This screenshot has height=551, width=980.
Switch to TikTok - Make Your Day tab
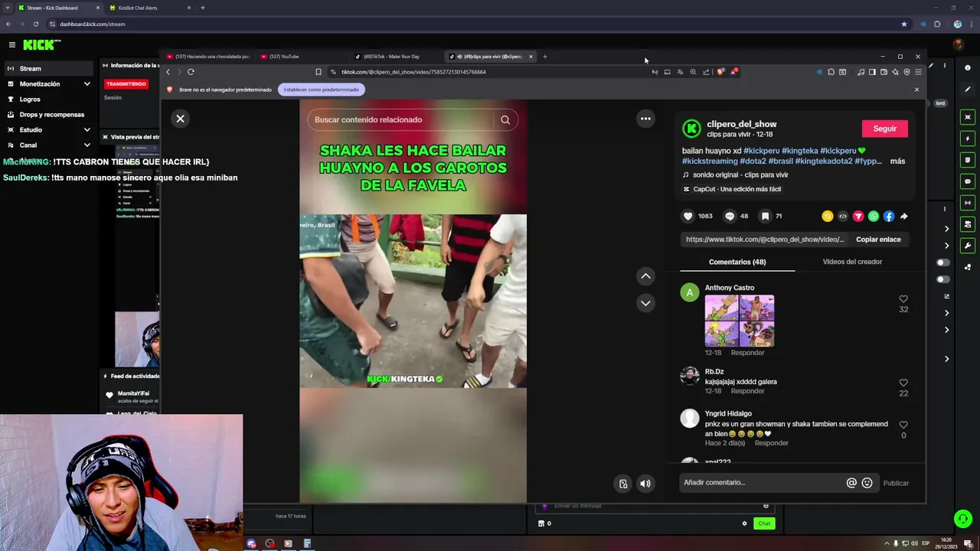391,56
